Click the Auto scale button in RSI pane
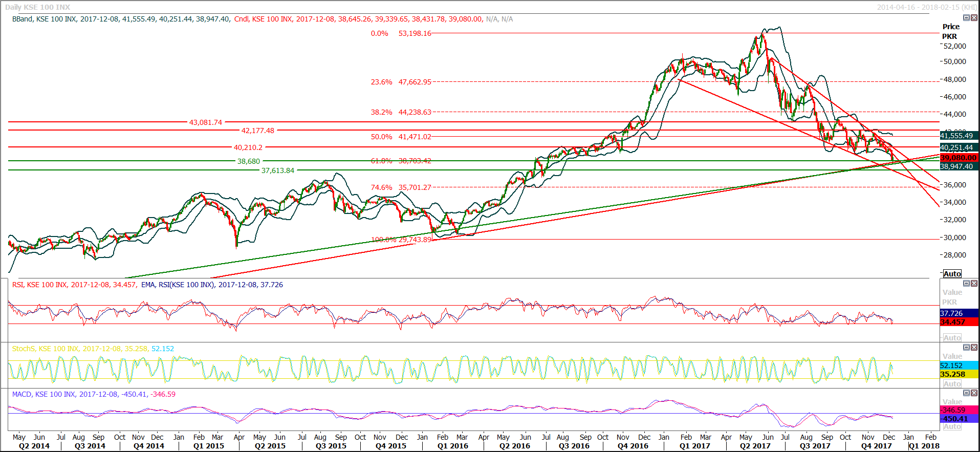980x452 pixels. tap(952, 338)
